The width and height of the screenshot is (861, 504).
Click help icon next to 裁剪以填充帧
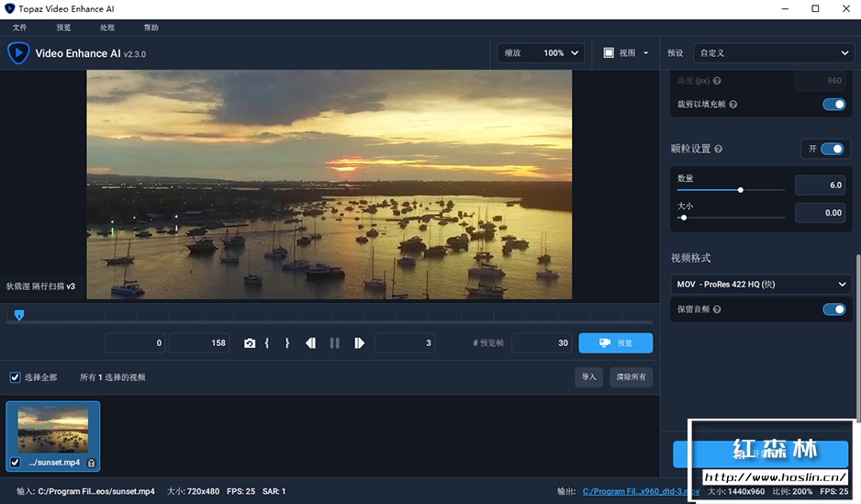732,105
